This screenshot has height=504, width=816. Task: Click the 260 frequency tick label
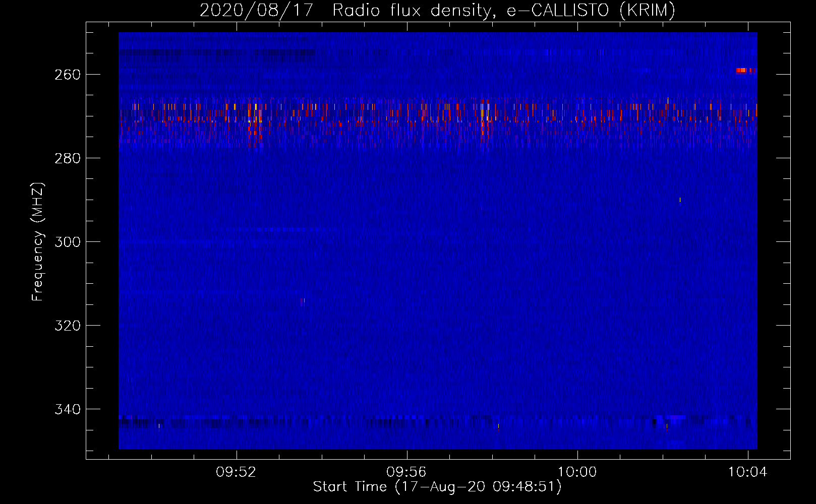[68, 75]
